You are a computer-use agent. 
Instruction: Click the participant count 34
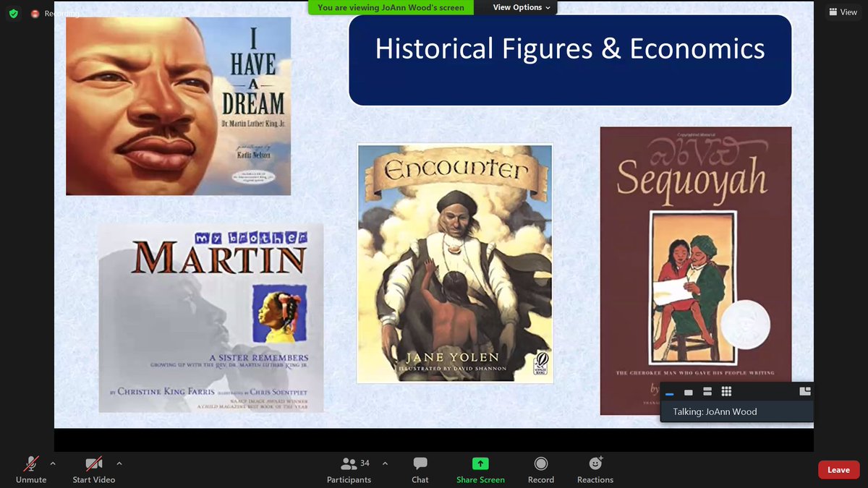tap(365, 463)
